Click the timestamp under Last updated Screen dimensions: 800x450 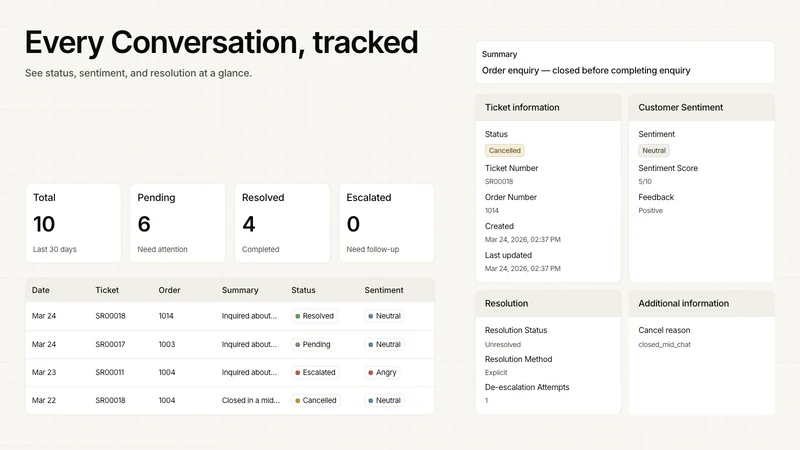coord(522,268)
